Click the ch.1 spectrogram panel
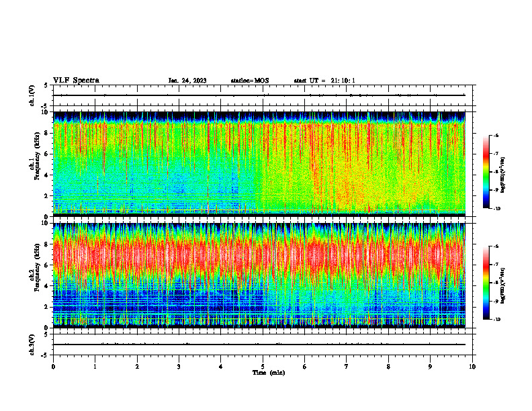The image size is (532, 411). pos(259,164)
